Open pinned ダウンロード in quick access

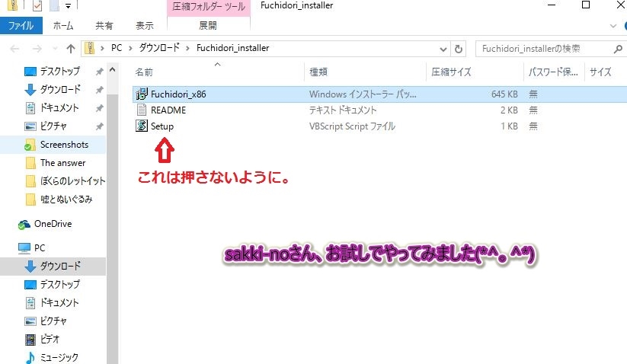[60, 90]
